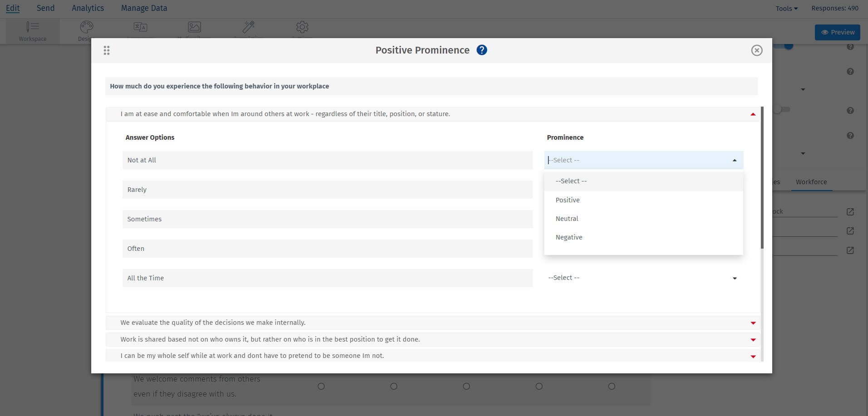Choose Positive from the Prominence list
The width and height of the screenshot is (868, 416).
[x=567, y=200]
